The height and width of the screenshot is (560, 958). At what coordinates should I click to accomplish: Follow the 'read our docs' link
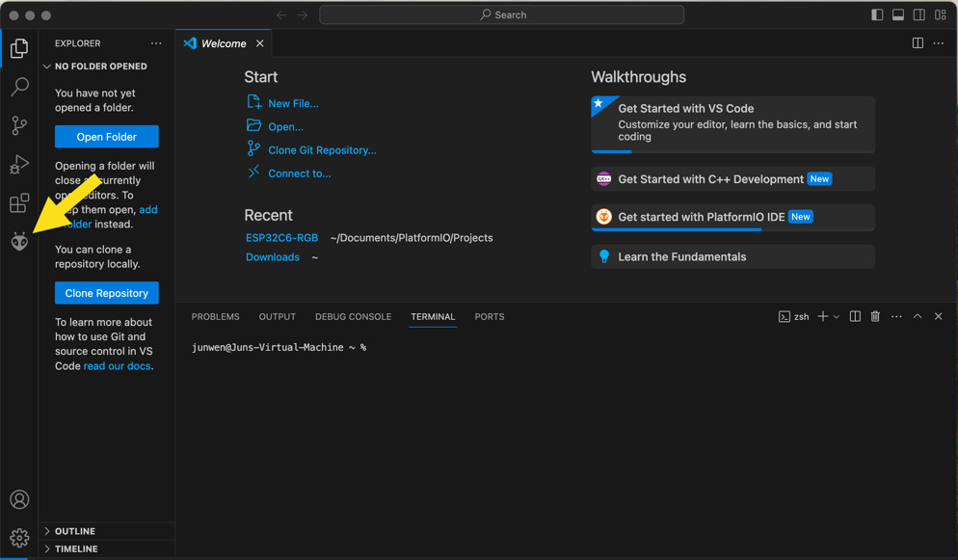click(117, 366)
